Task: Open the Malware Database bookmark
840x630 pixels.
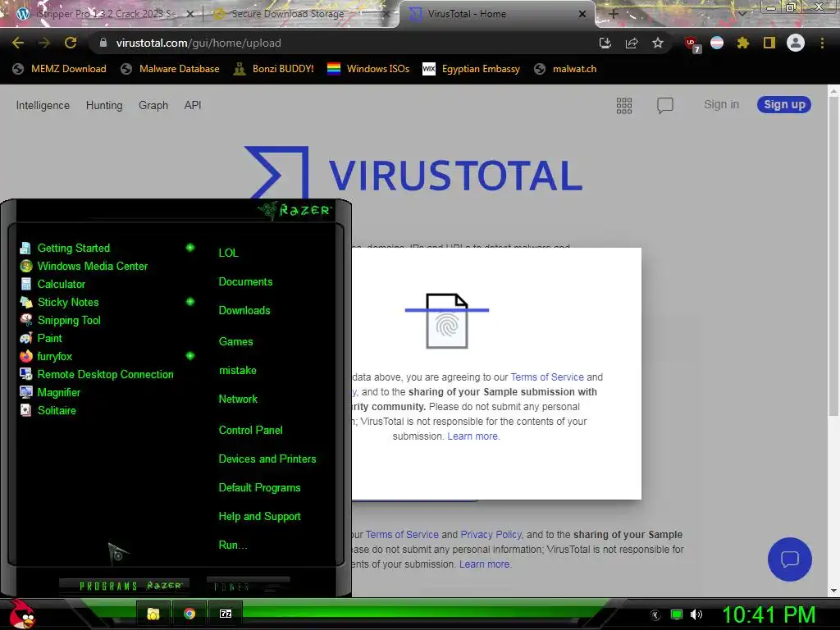Action: pyautogui.click(x=171, y=69)
